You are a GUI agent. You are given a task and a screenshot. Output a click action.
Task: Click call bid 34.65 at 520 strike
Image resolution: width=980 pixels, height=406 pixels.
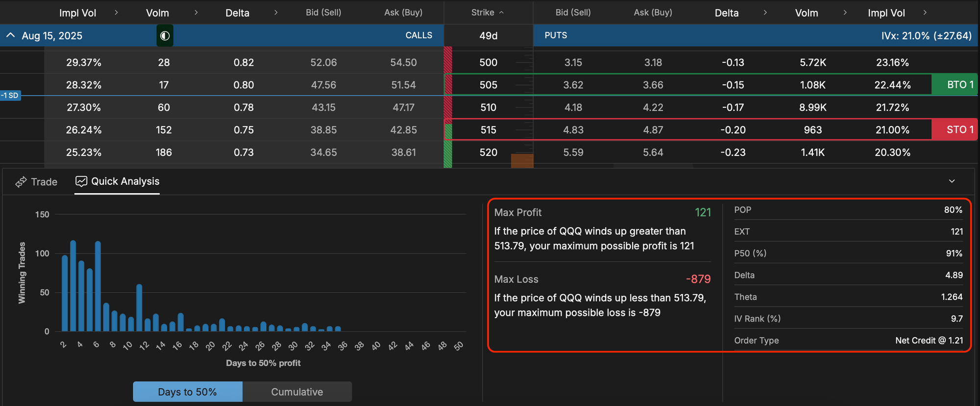coord(324,152)
